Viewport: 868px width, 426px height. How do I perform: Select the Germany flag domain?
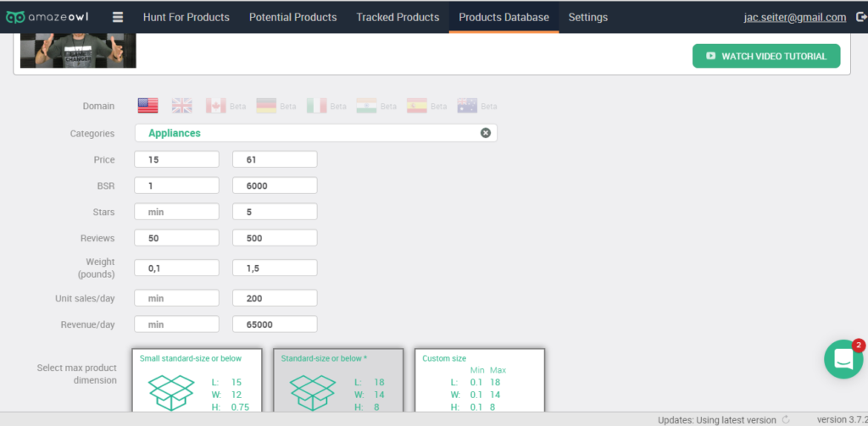(266, 106)
